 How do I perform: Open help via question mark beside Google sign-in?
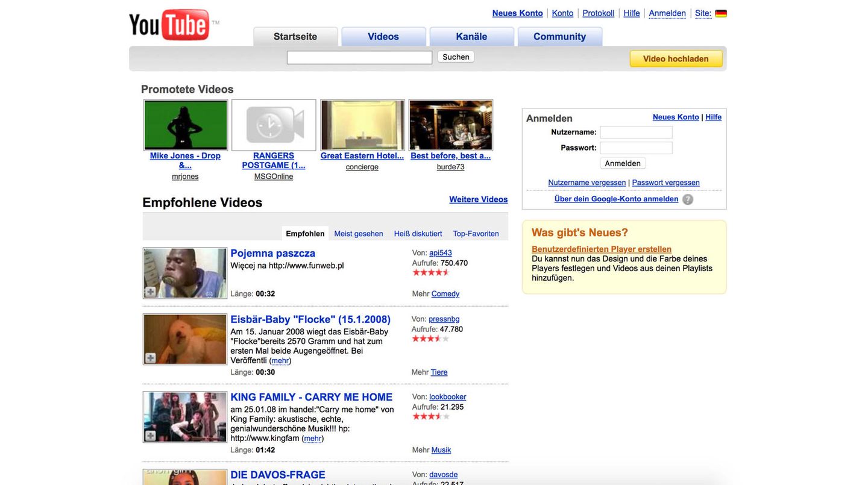(687, 198)
